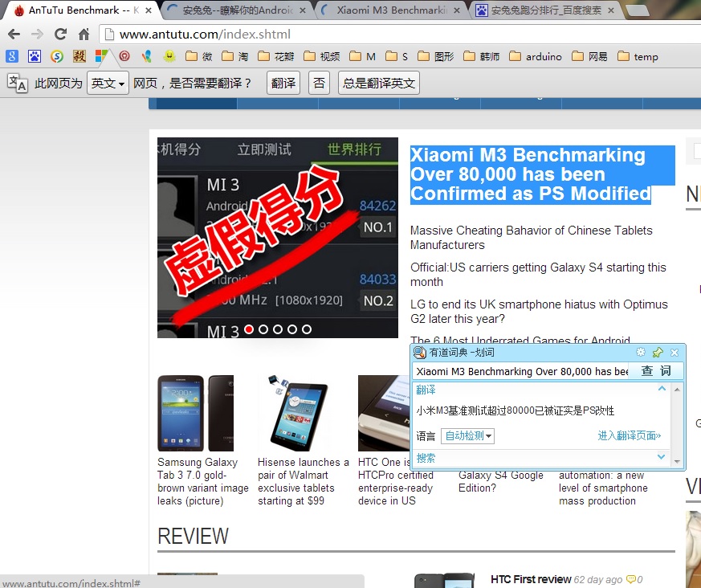Viewport: 701px width, 588px height.
Task: Click the 翻译 button in translation bar
Action: point(283,84)
